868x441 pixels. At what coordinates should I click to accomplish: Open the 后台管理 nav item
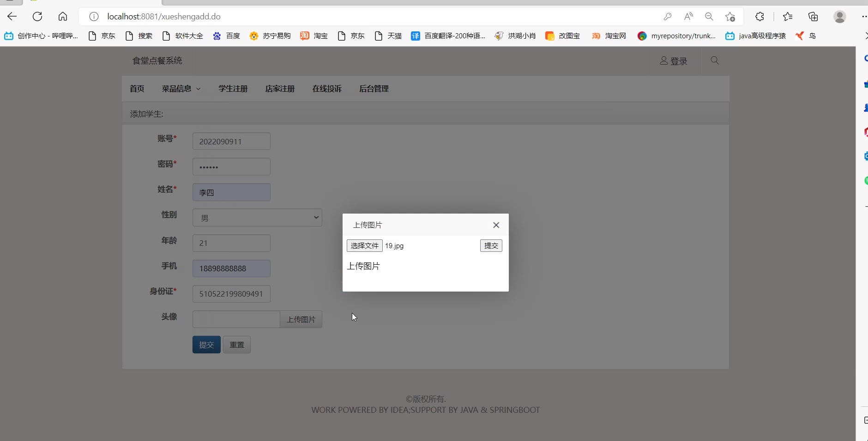click(x=374, y=89)
